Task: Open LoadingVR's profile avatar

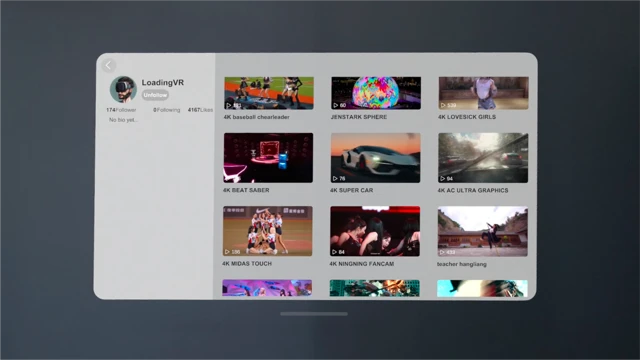Action: 123,89
